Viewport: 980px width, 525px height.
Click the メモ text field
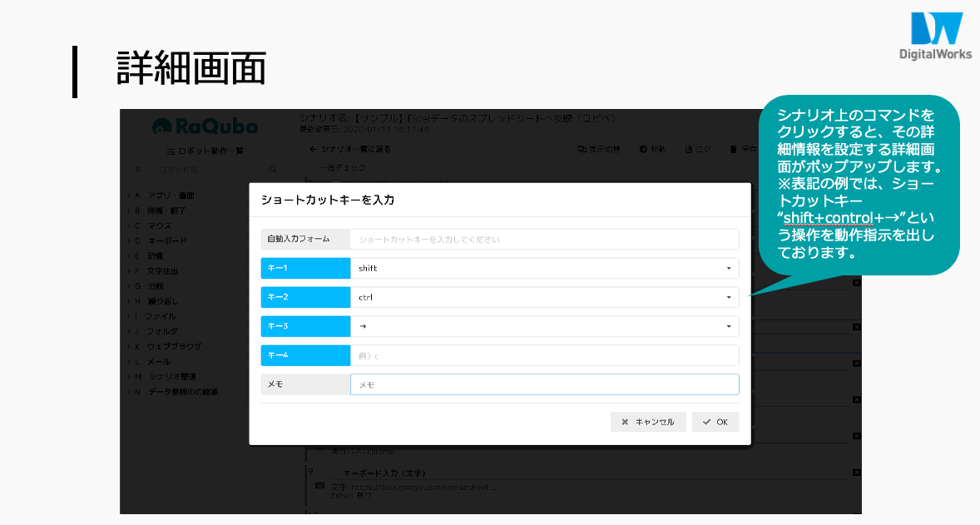(x=544, y=384)
